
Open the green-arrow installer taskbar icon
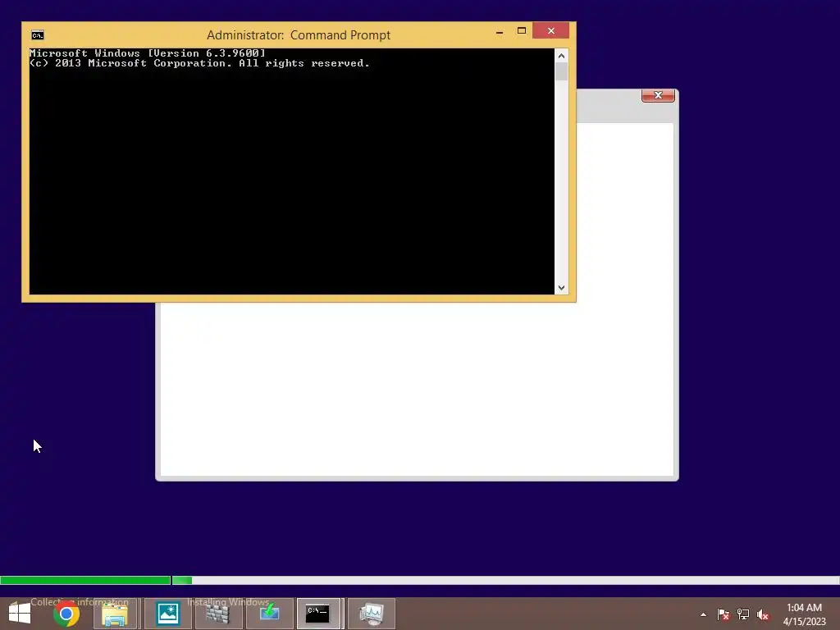[x=269, y=614]
